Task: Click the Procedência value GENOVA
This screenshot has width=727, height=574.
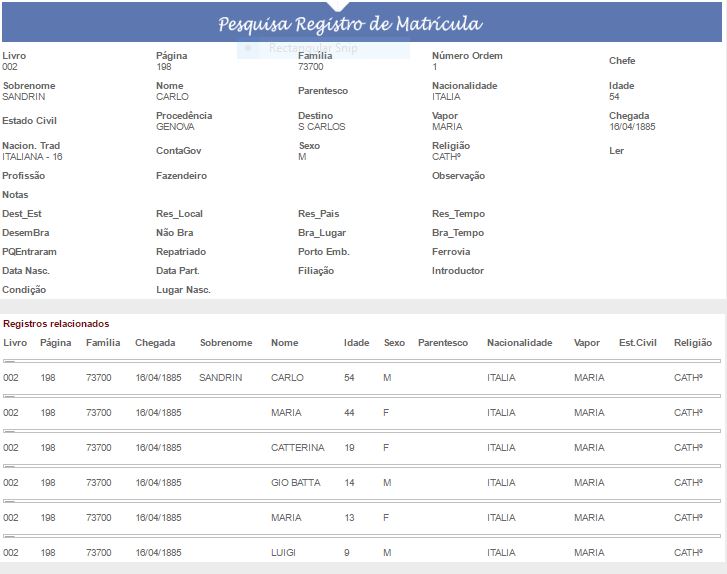Action: 176,127
